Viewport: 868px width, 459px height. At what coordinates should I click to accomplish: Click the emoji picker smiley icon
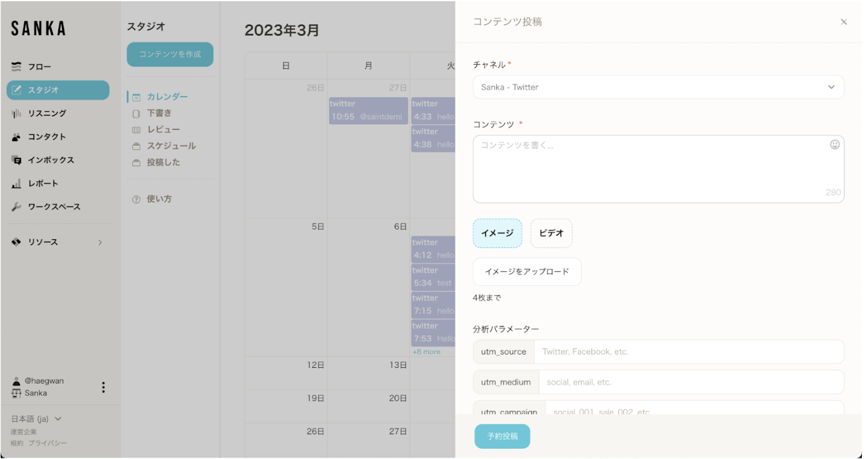point(835,144)
